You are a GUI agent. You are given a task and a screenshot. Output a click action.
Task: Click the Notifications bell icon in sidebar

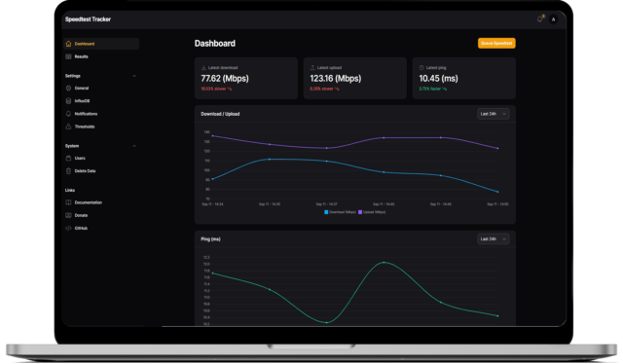[68, 114]
